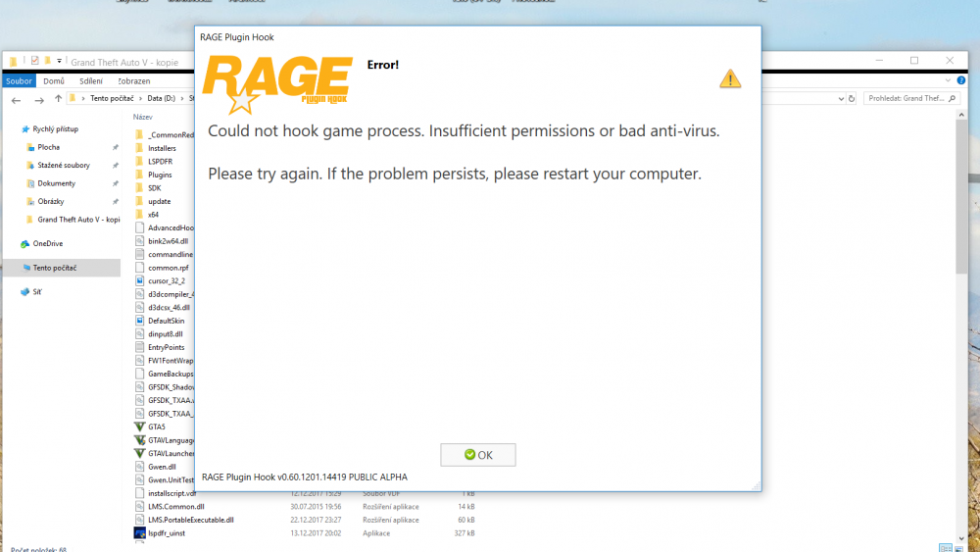Switch to the Sdílení ribbon tab
Screen dimensions: 980x552
[x=91, y=80]
